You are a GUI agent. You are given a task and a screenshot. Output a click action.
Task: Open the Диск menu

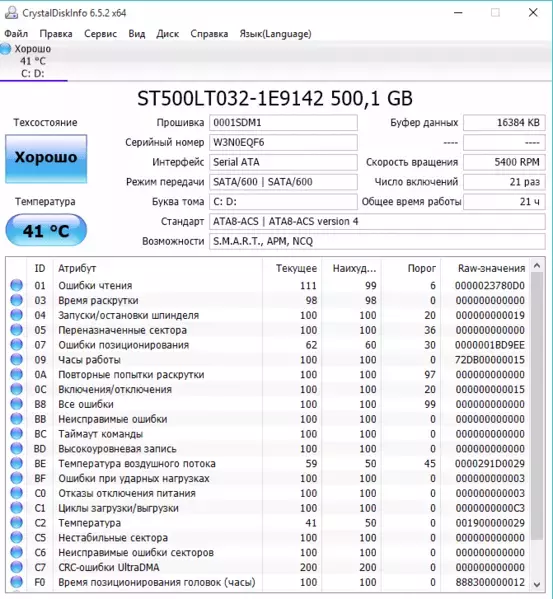168,34
